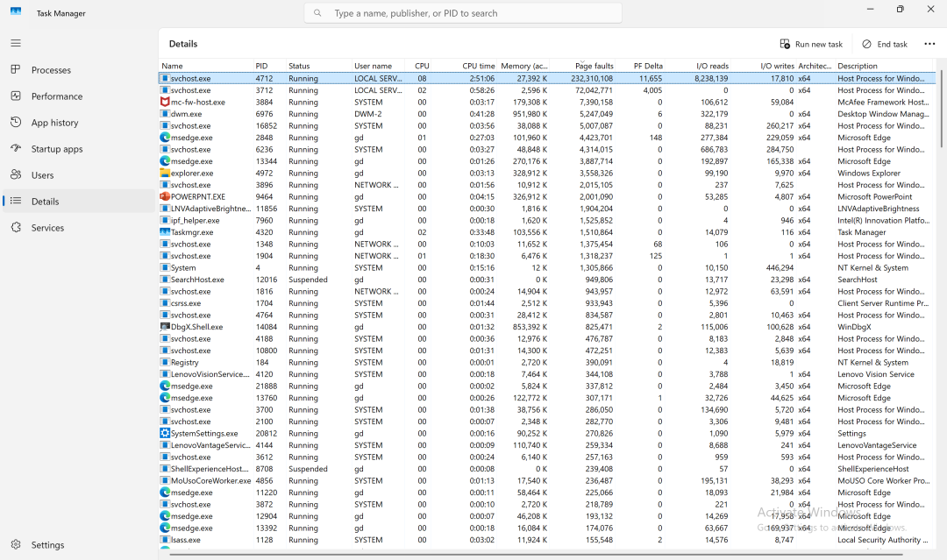The width and height of the screenshot is (947, 560).
Task: Select the svchost.exe row with PID 4712
Action: (x=547, y=79)
